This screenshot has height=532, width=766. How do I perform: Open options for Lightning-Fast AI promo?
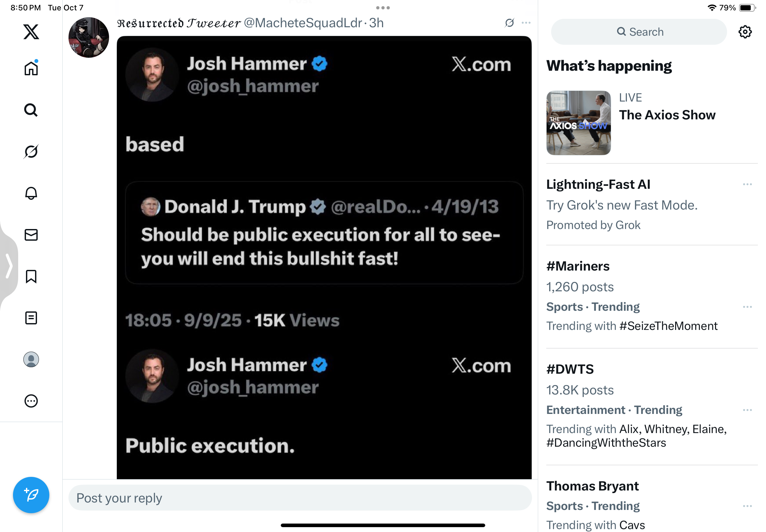[x=747, y=184]
